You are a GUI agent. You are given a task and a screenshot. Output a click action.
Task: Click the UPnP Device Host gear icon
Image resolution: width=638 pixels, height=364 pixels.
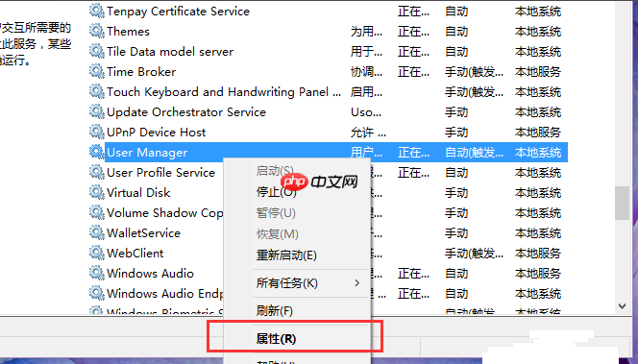[x=97, y=132]
